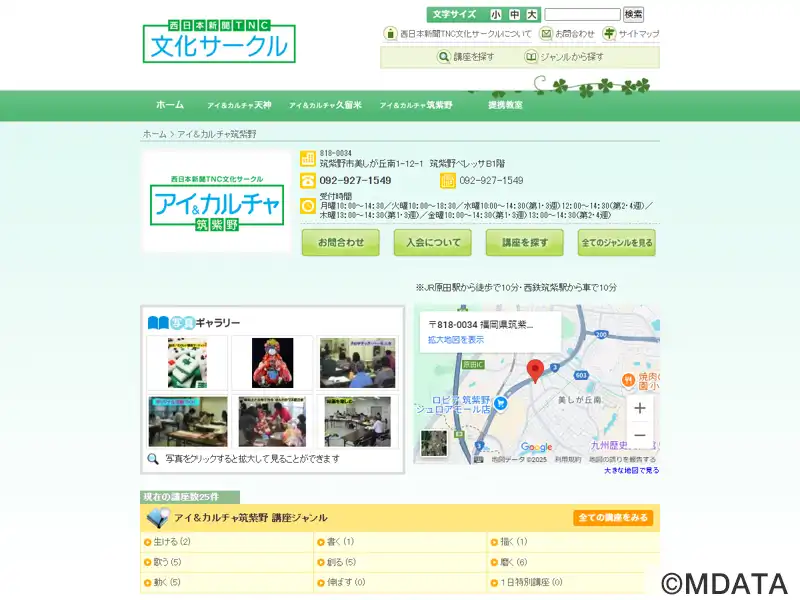Open the ホーム navigation tab
This screenshot has height=600, width=800.
170,105
